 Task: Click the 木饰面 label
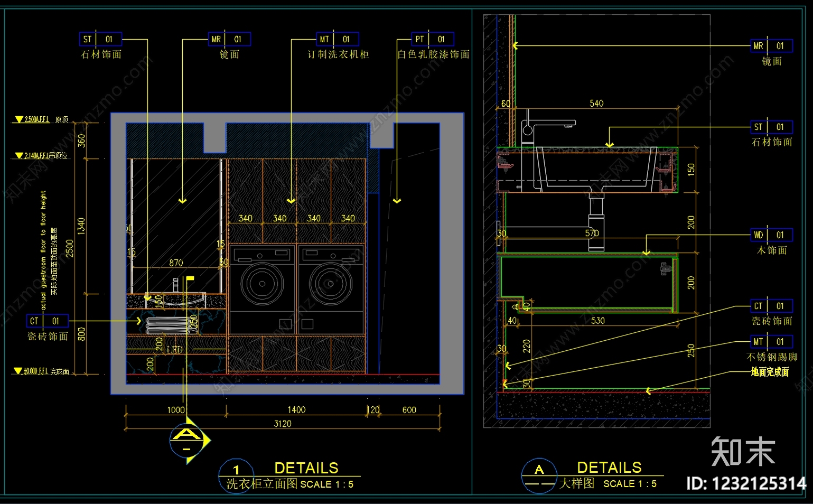772,250
